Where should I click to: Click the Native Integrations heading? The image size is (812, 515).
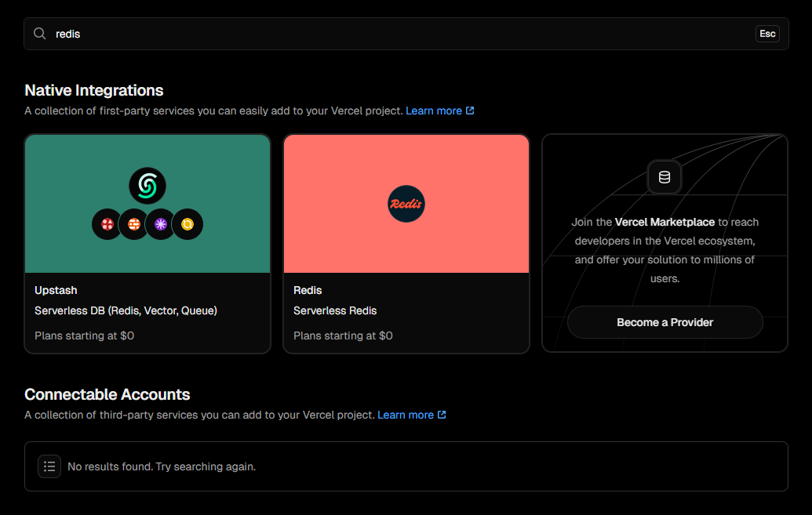[x=93, y=90]
